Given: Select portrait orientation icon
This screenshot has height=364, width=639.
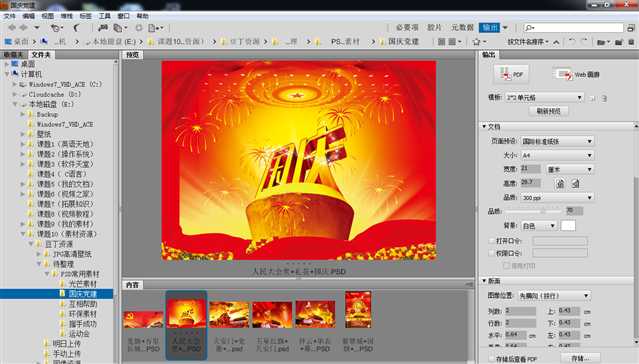Looking at the screenshot, I should [561, 184].
